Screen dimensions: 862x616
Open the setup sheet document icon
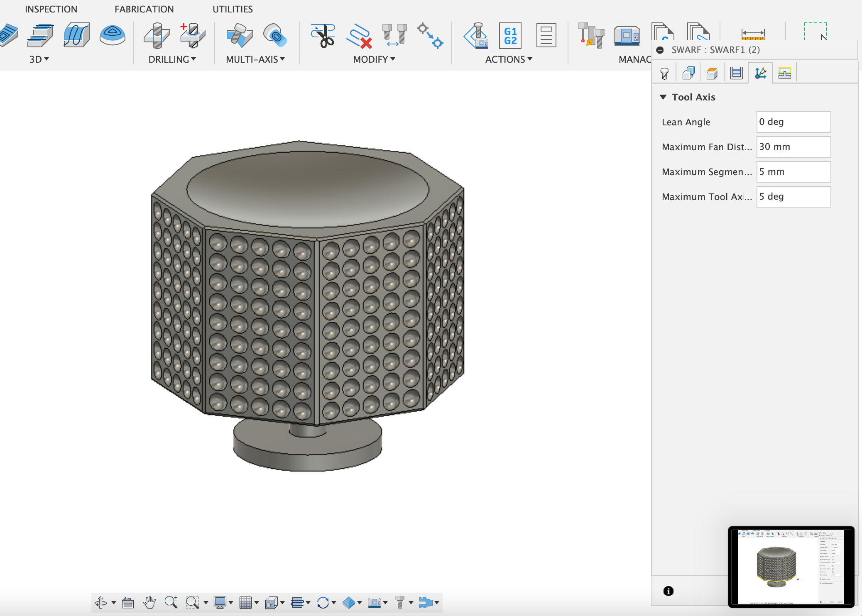pyautogui.click(x=546, y=35)
